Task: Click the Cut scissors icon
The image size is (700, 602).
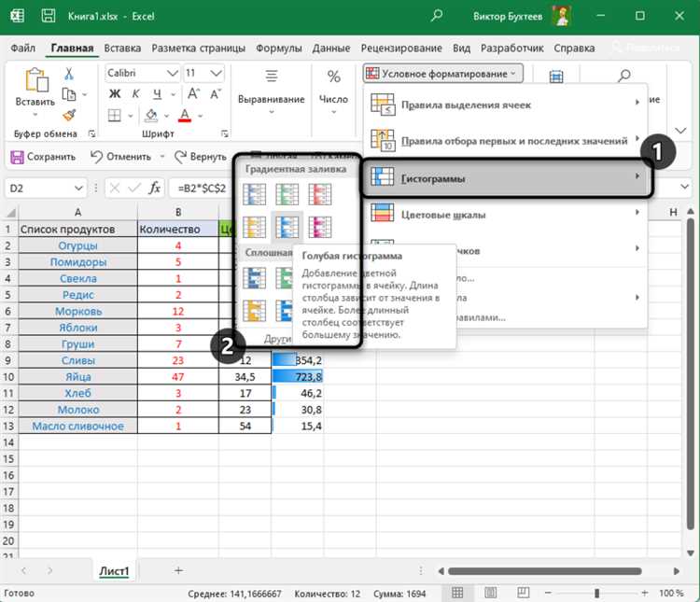Action: (x=69, y=74)
